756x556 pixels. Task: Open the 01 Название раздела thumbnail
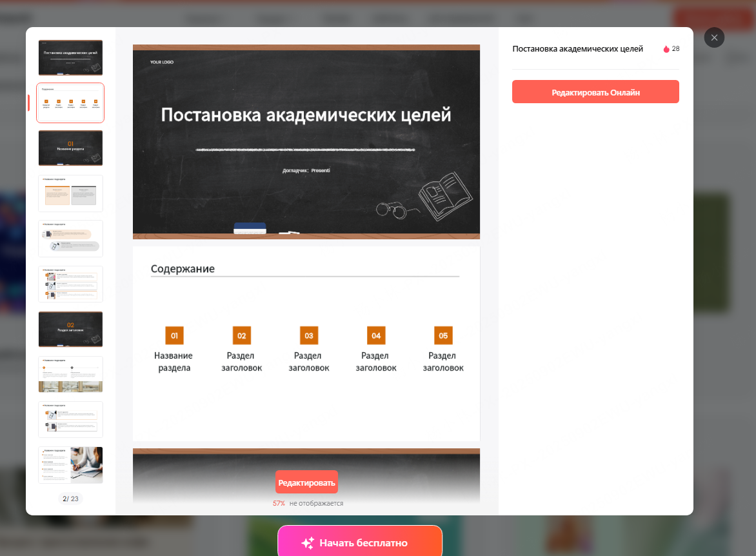pos(70,148)
